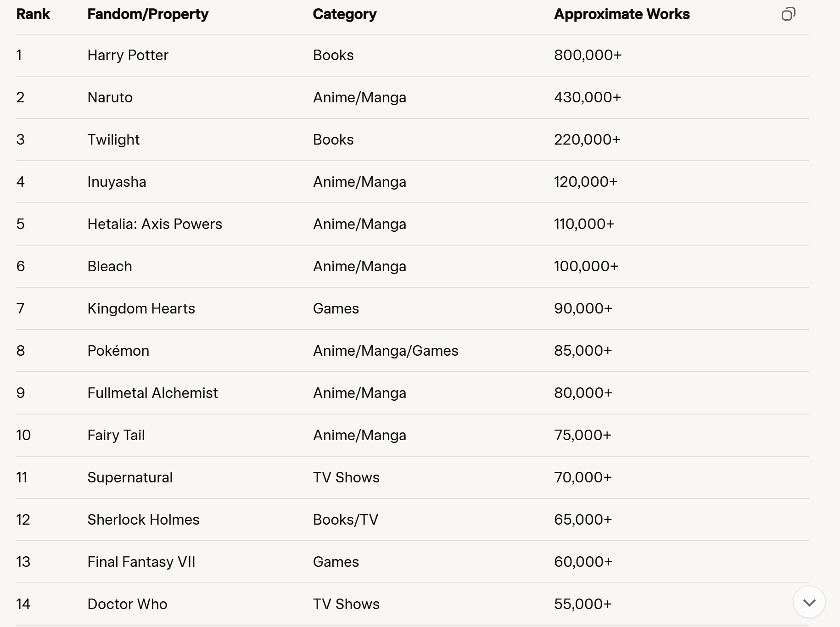Click on Hetalia: Axis Powers text
Viewport: 840px width, 627px height.
pos(155,224)
